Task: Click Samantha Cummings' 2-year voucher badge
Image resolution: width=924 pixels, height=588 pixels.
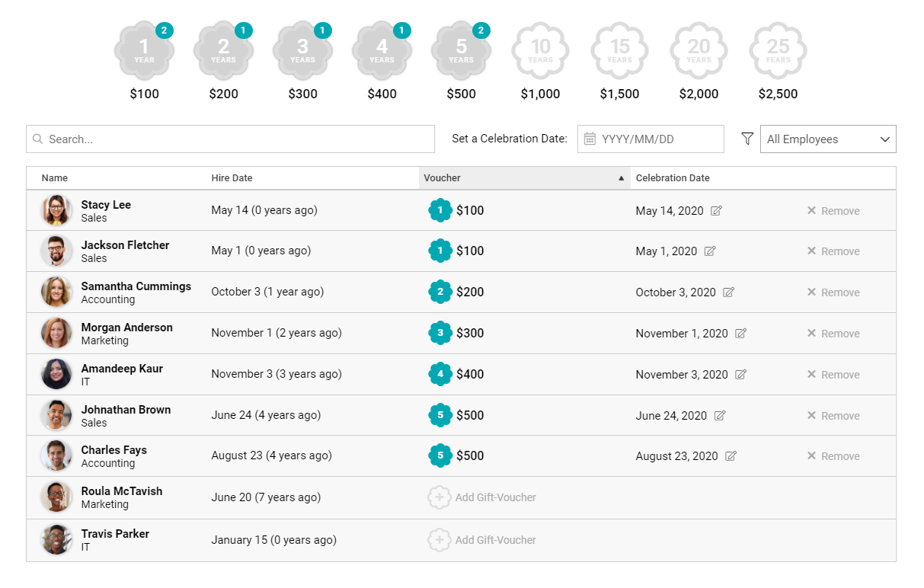Action: point(440,292)
